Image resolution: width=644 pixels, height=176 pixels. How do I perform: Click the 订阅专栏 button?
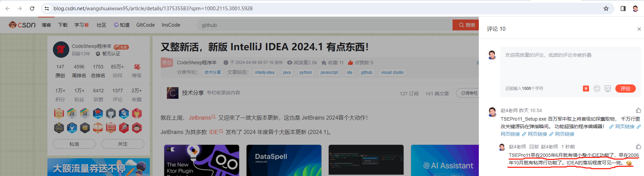(x=468, y=93)
